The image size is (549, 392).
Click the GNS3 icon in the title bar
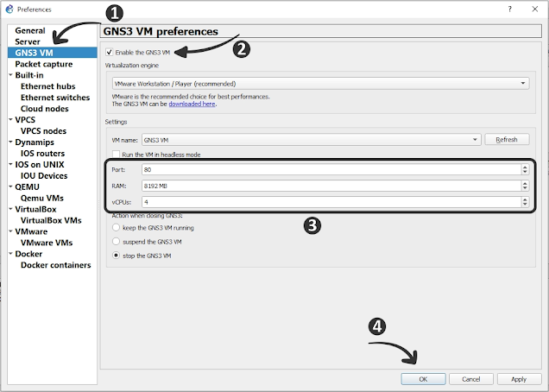click(x=9, y=9)
